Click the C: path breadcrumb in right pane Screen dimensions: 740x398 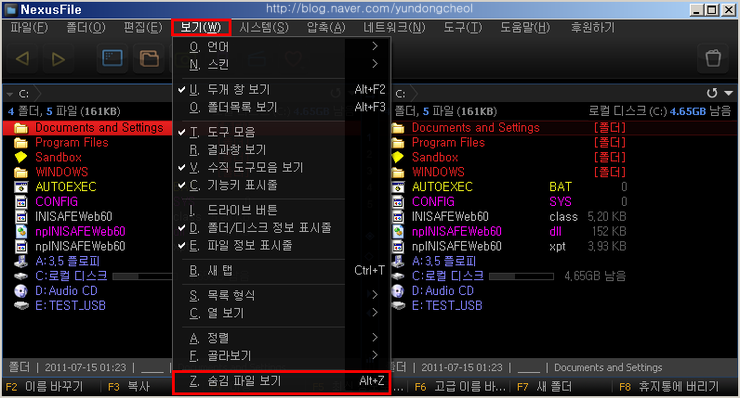tap(400, 94)
